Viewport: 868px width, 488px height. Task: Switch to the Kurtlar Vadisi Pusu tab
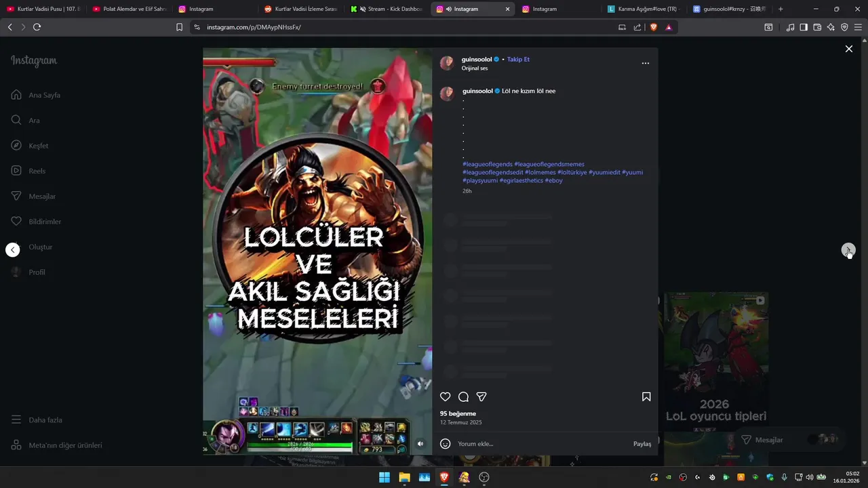click(x=44, y=9)
